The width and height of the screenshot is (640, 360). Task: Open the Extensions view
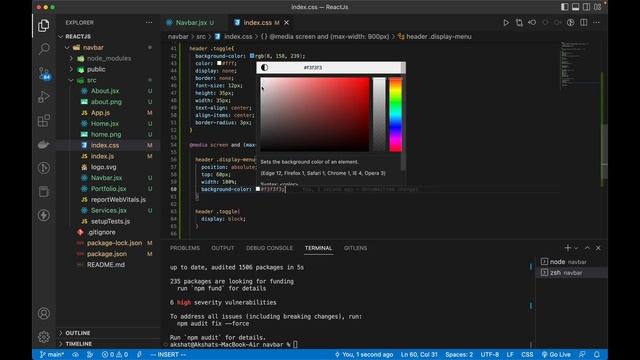pyautogui.click(x=44, y=120)
